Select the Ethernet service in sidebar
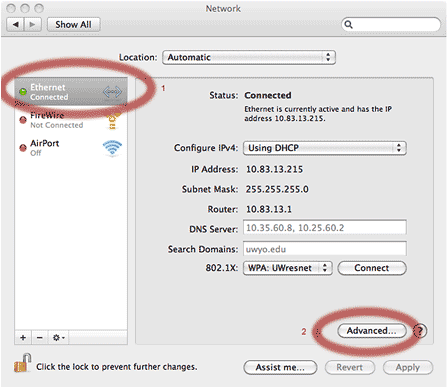Screen dimensions: 447x388 point(71,92)
